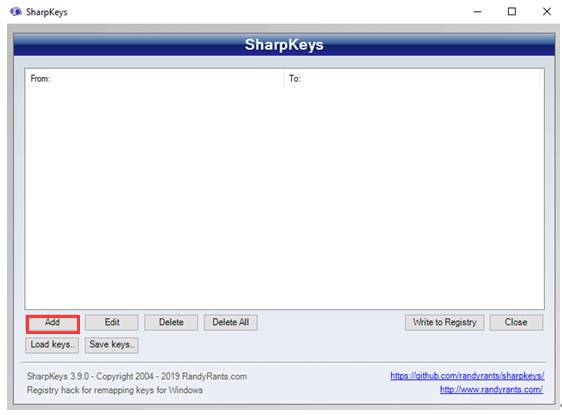Click the SharpKeys title bar app icon
Screen dimensions: 562x415
click(x=15, y=12)
